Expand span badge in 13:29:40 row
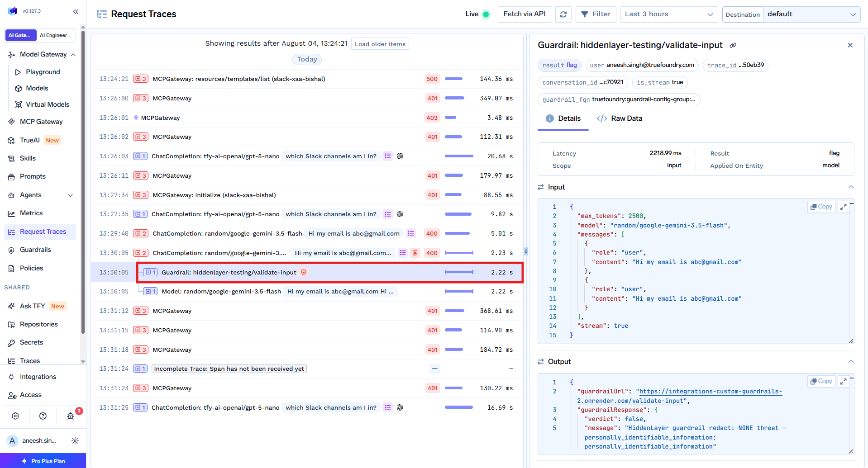 [x=140, y=233]
